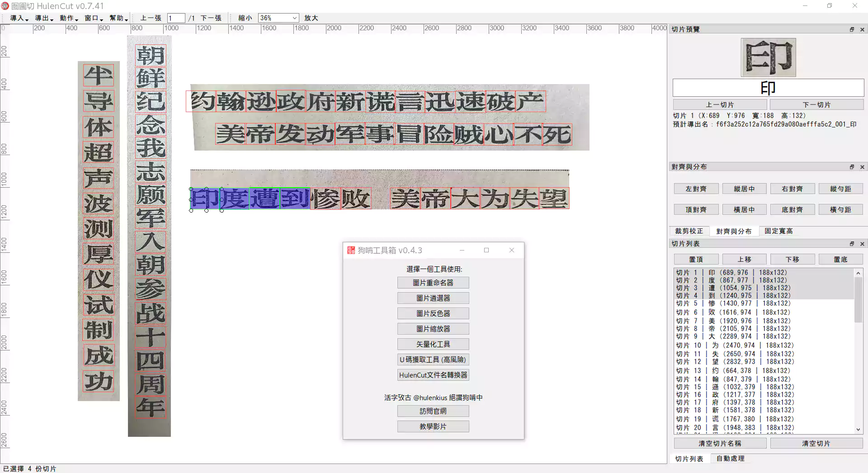This screenshot has width=868, height=473.
Task: Edit the slice name field showing 印
Action: click(768, 88)
